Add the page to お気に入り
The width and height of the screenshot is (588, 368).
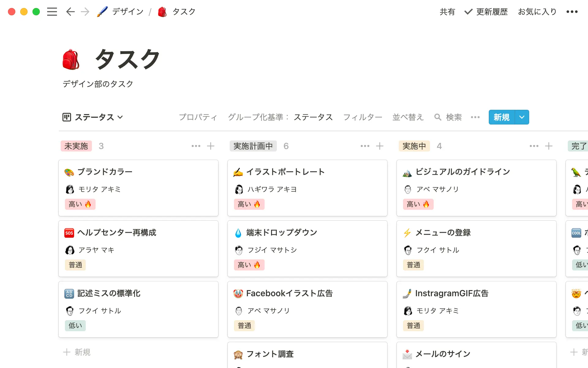(x=537, y=12)
